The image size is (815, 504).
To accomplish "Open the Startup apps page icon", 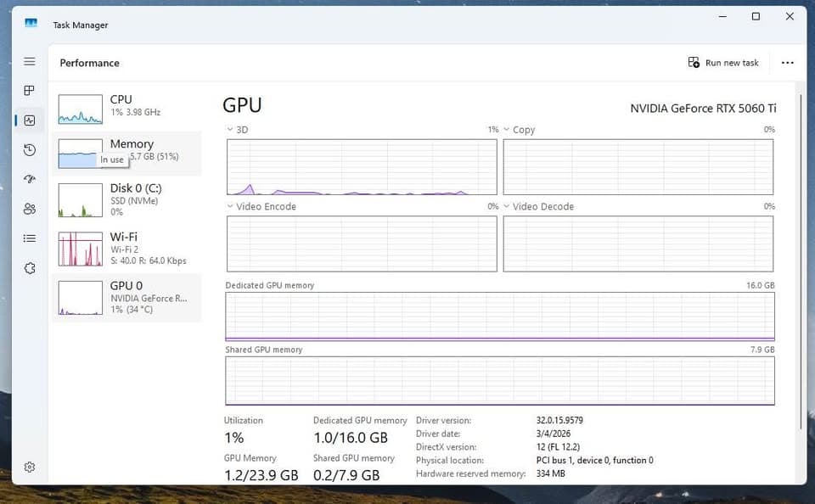I will click(x=30, y=179).
